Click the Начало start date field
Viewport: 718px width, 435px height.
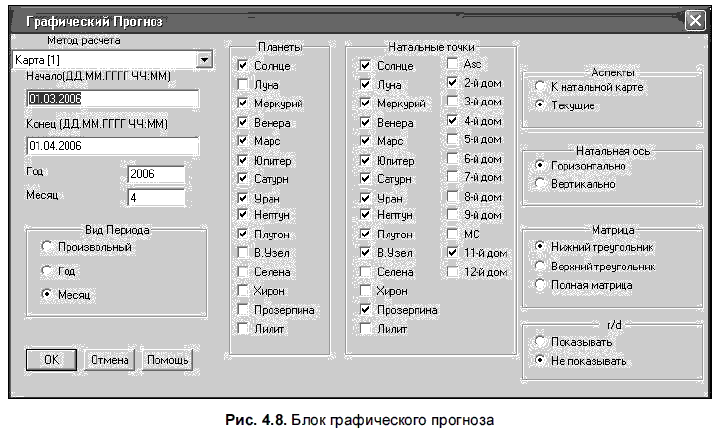[x=113, y=98]
